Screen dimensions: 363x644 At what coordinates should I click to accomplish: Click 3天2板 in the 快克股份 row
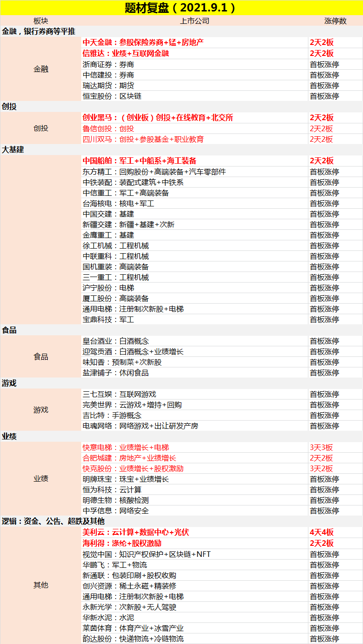(321, 468)
